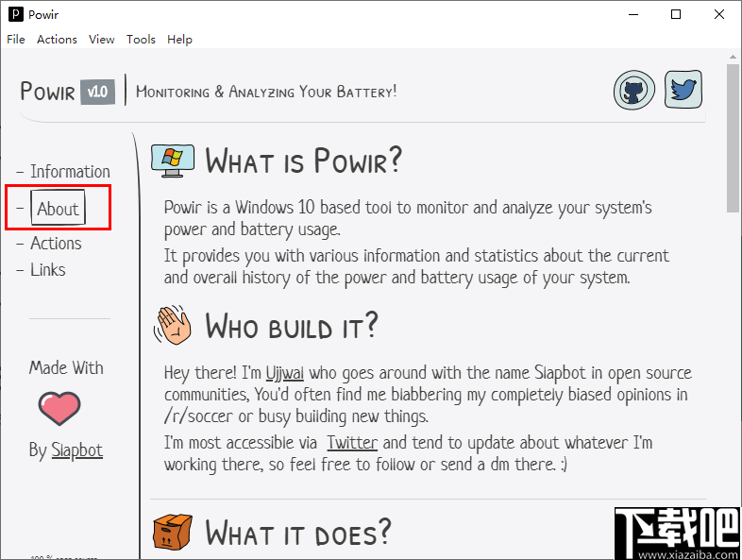Click the 'Made With' sidebar text

pyautogui.click(x=66, y=367)
